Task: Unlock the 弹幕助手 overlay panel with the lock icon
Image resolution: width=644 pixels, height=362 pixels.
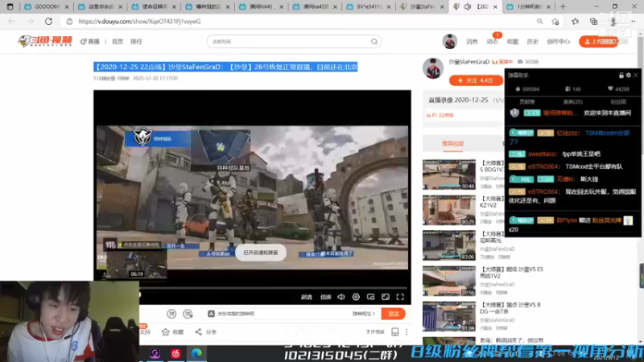Action: [621, 75]
